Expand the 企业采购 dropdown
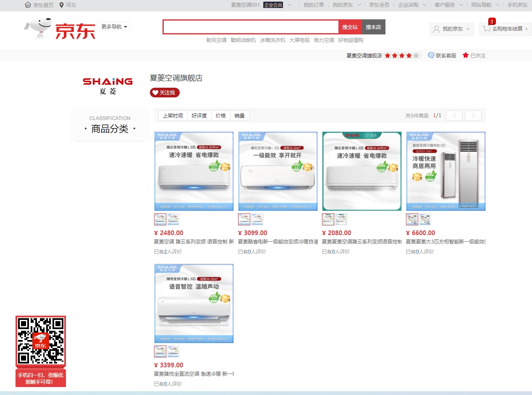Screen dimensions: 532x395 tap(412, 5)
